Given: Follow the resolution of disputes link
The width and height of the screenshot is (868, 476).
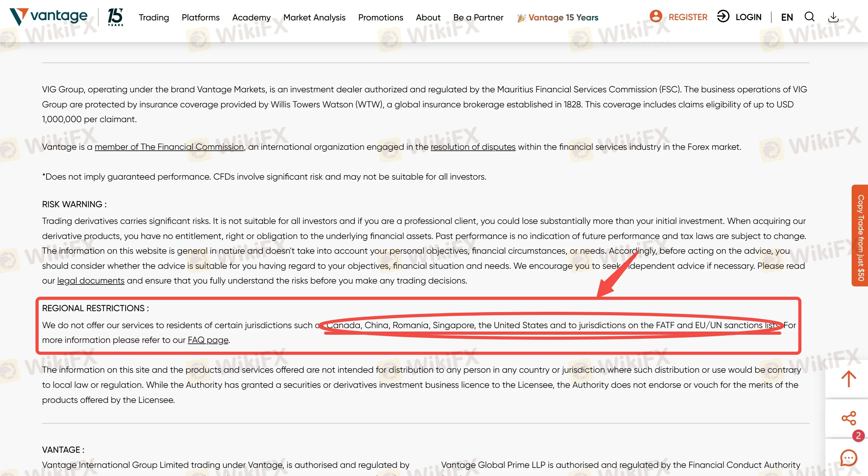Looking at the screenshot, I should (473, 147).
